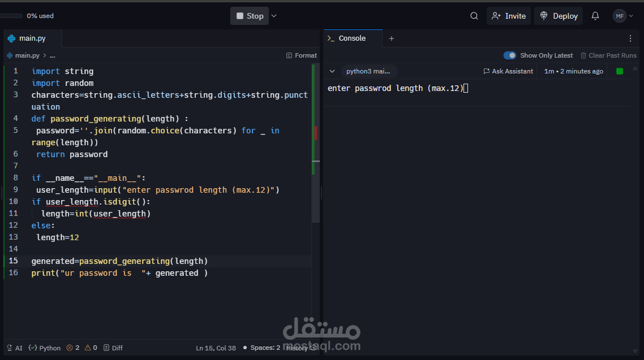Toggle the Show Only Latest switch
644x360 pixels.
(510, 55)
